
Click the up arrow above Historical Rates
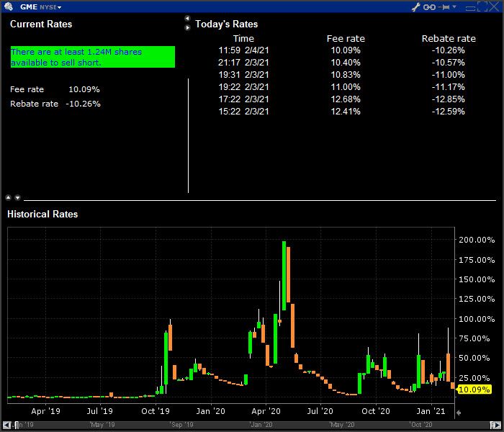(x=9, y=197)
